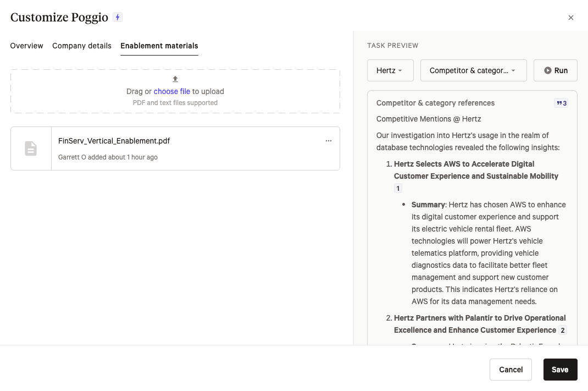Click the upload arrow icon
This screenshot has width=588, height=391.
click(175, 79)
